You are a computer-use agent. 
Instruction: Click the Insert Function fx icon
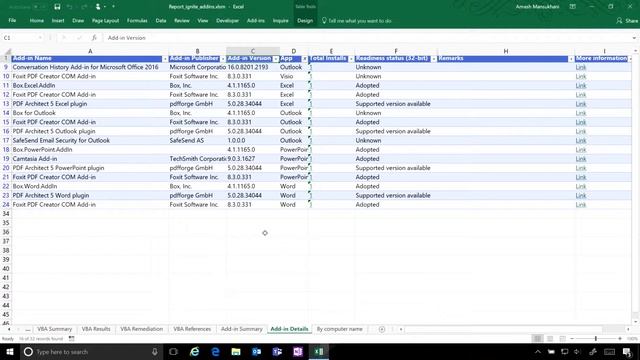click(x=94, y=38)
